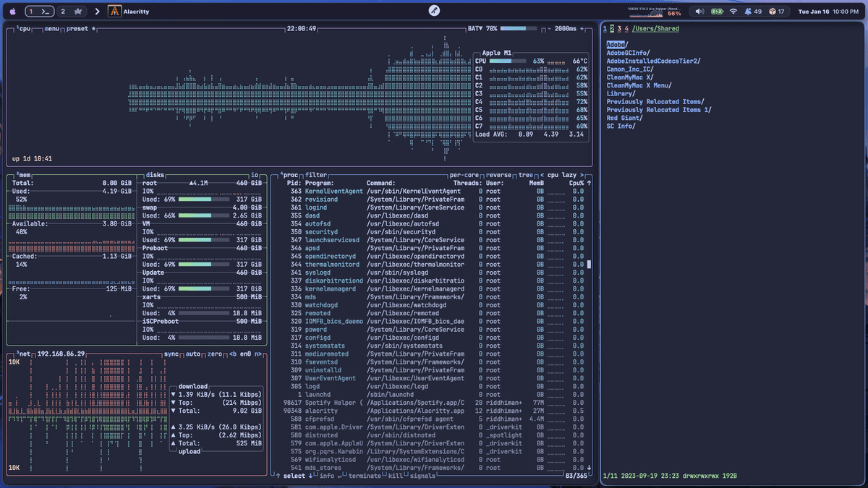Click the date and time in top bar
Image resolution: width=868 pixels, height=488 pixels.
point(828,12)
